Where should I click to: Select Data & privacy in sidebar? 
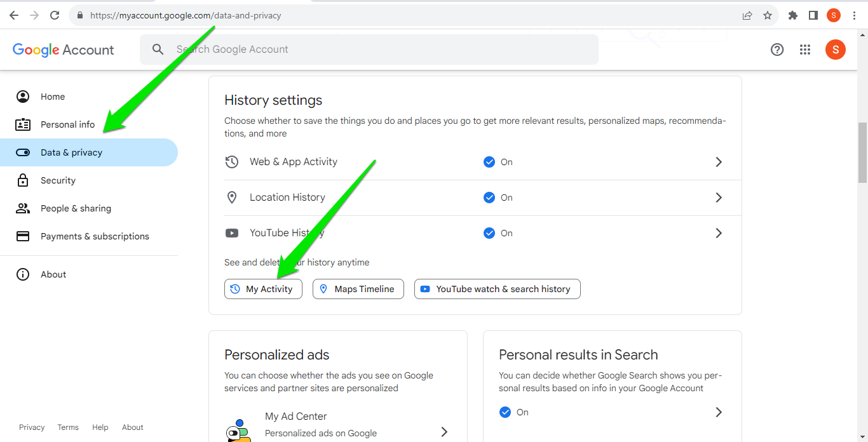(x=89, y=152)
